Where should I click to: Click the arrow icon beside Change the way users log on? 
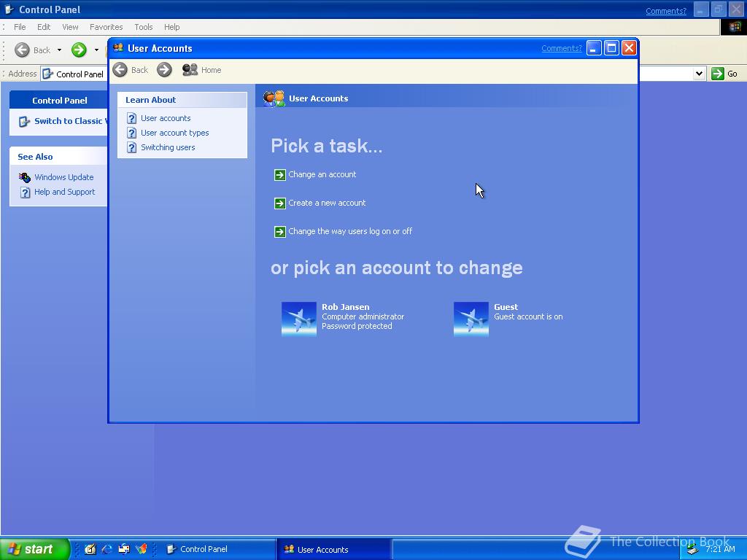pos(279,232)
